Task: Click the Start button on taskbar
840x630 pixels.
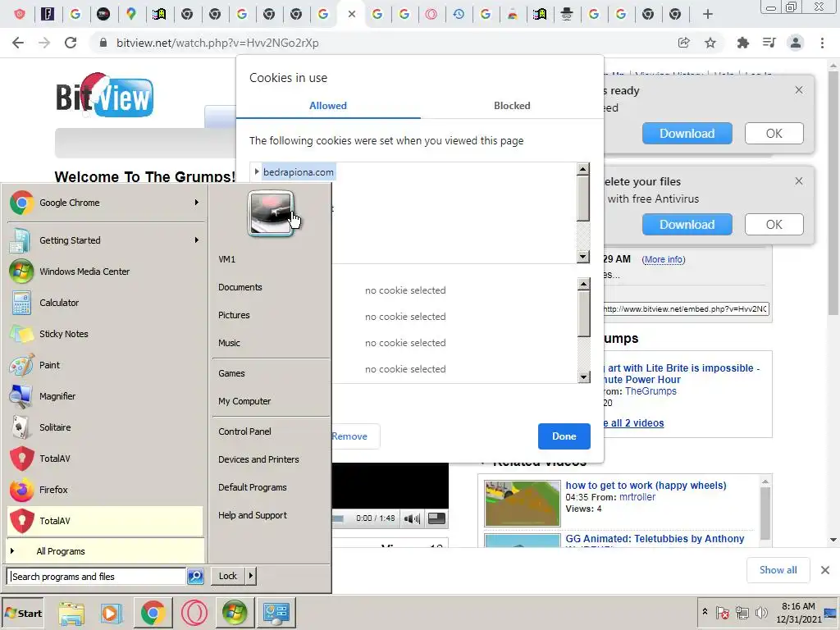Action: point(23,614)
